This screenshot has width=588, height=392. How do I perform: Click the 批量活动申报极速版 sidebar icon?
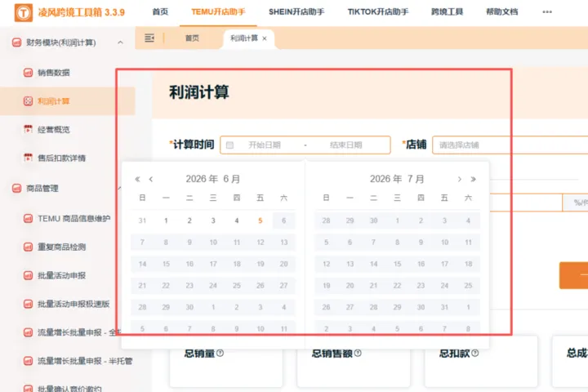coord(28,304)
